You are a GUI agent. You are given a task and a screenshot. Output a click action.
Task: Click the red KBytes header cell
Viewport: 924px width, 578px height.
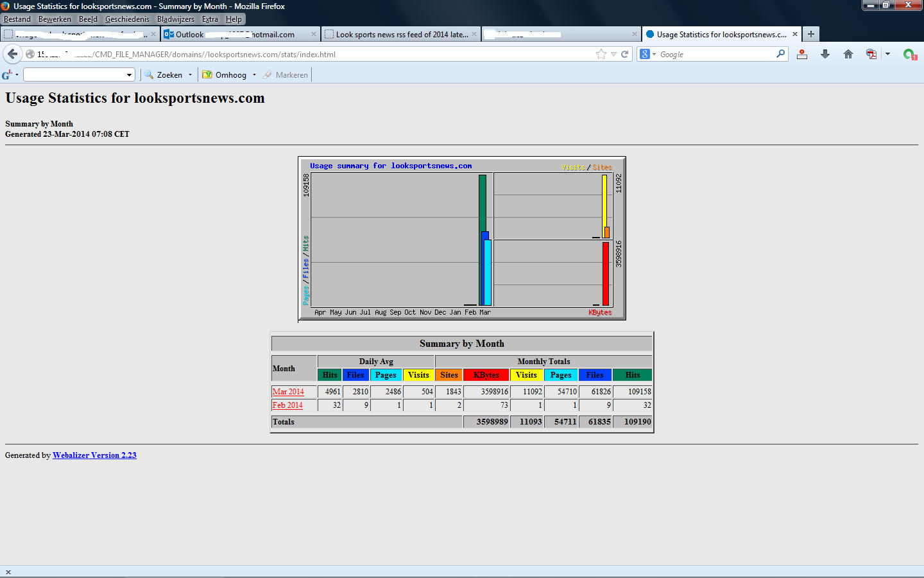point(486,375)
